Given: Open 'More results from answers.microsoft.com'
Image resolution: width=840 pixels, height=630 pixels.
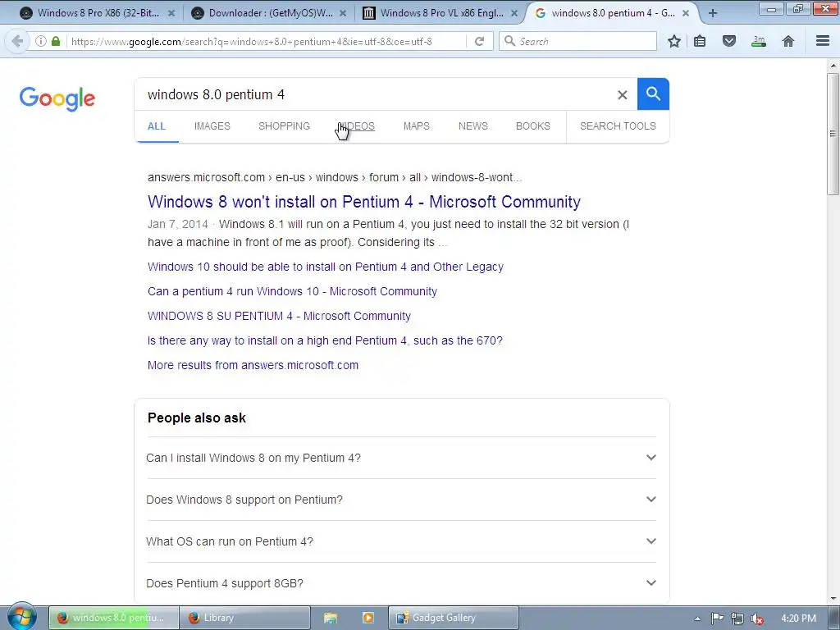Looking at the screenshot, I should coord(253,365).
